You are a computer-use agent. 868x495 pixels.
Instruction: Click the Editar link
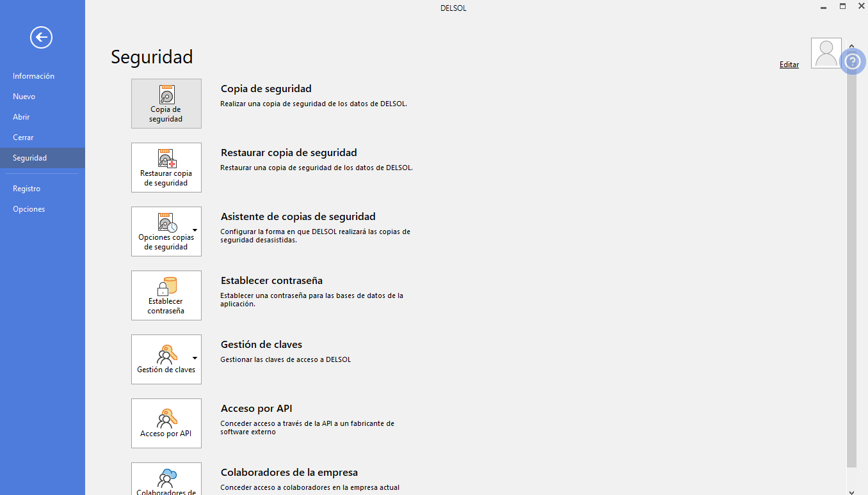coord(789,65)
